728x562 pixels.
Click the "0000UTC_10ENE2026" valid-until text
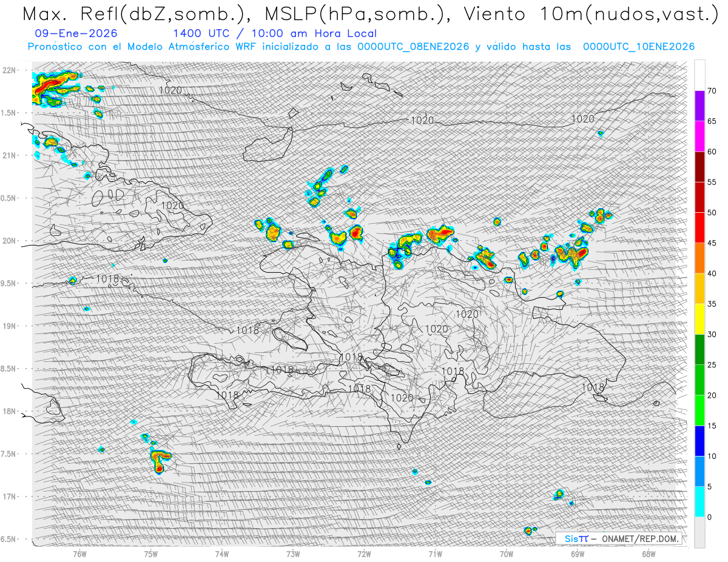[639, 47]
